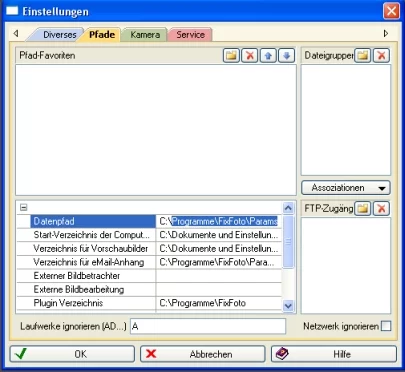Click the Datenpfad value C:\Programme\FixFoto\Params

pyautogui.click(x=219, y=221)
